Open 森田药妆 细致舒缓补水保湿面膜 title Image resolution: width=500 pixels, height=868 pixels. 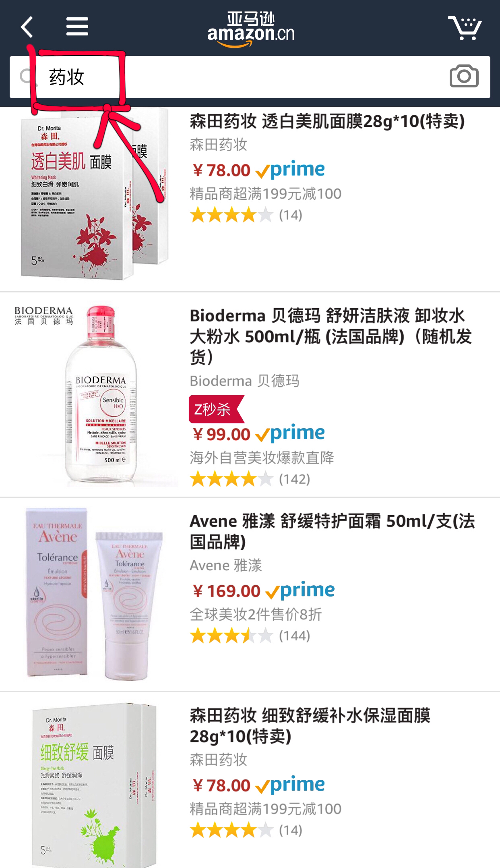(x=310, y=726)
